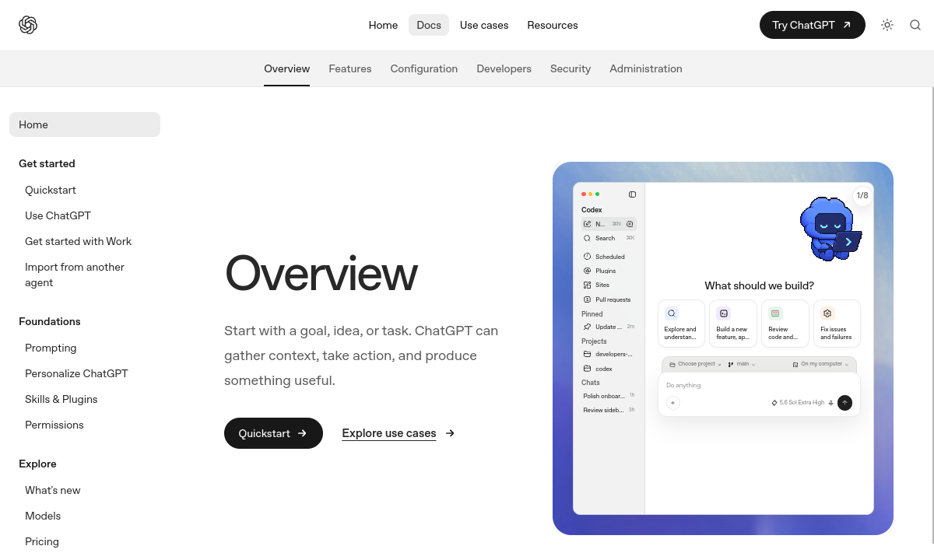Viewport: 934px width, 560px height.
Task: Follow the Explore use cases link
Action: (389, 433)
